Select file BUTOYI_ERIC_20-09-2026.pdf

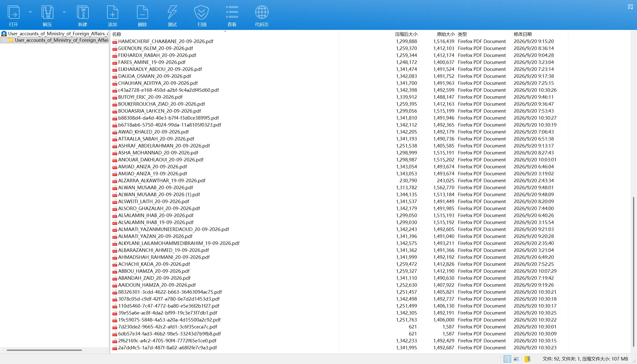click(x=150, y=97)
